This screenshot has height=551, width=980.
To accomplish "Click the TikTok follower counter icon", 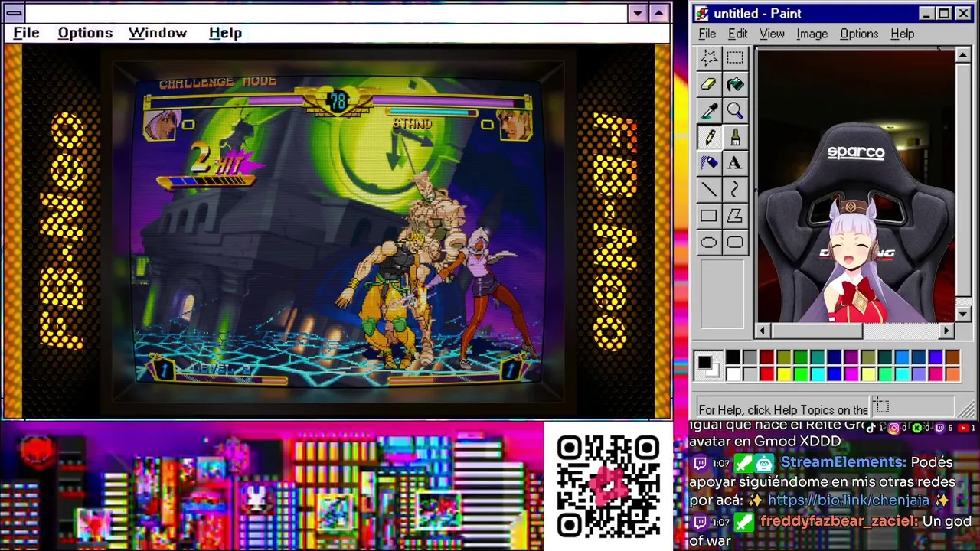I will [871, 429].
